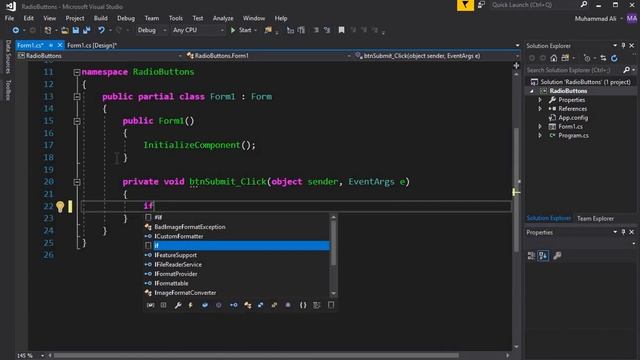Toggle the events lightning filter in IntelliSense
The height and width of the screenshot is (360, 640).
point(190,305)
